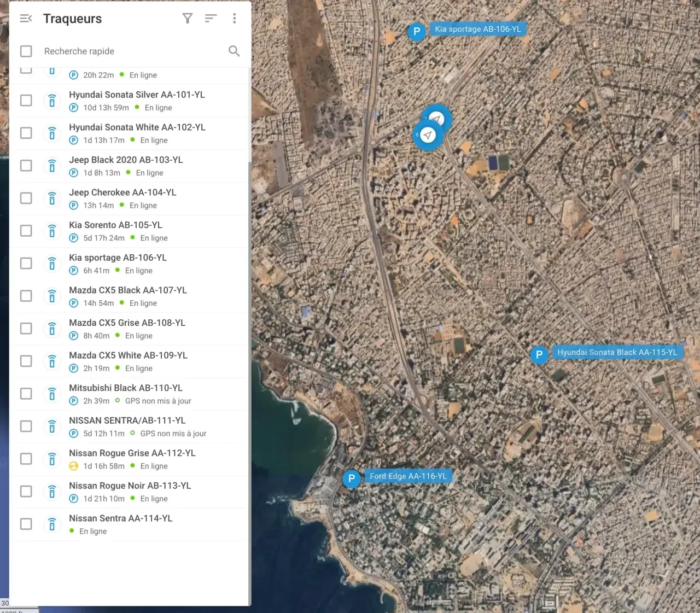The width and height of the screenshot is (700, 613).
Task: Check the Nissan Sentra AA-114-YL box
Action: [x=26, y=524]
